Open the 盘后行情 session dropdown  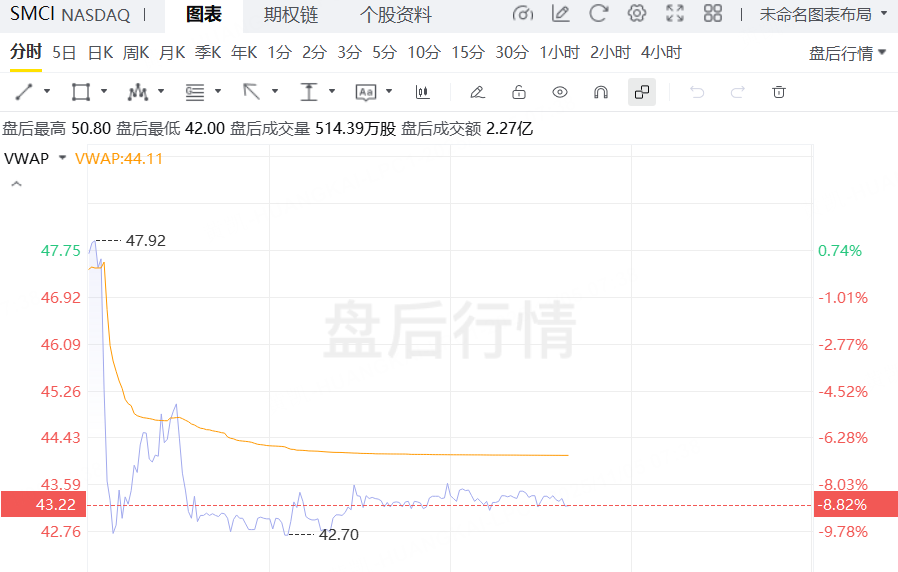tap(847, 53)
